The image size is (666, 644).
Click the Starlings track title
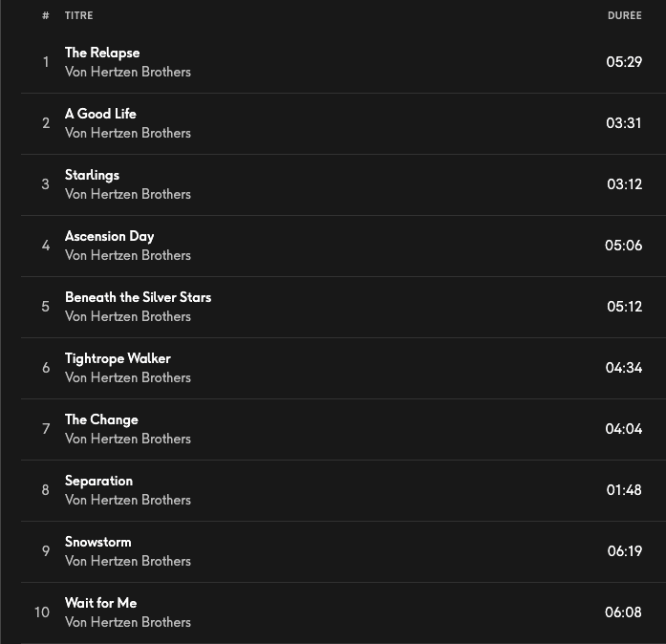(x=92, y=175)
